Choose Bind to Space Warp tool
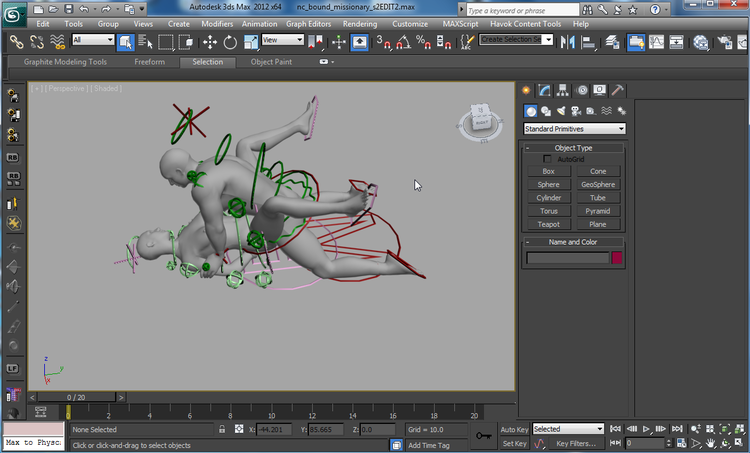750x453 pixels. pyautogui.click(x=57, y=42)
